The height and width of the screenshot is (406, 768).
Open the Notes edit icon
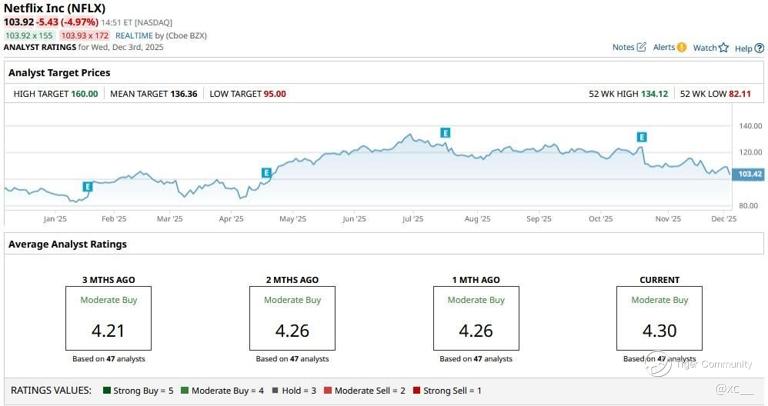[x=641, y=47]
